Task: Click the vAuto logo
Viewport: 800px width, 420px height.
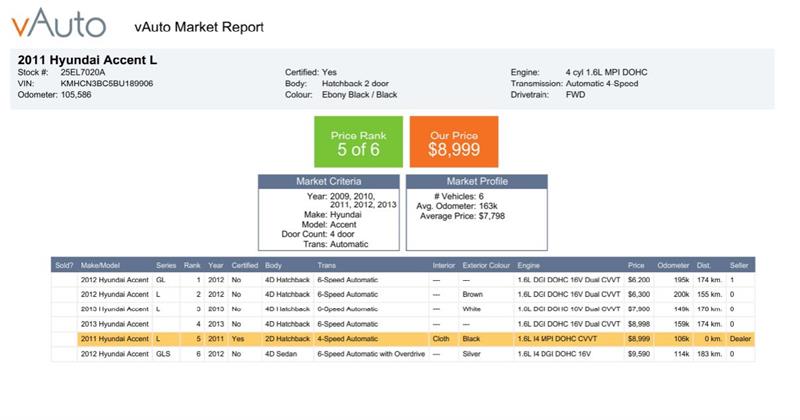Action: pyautogui.click(x=59, y=23)
